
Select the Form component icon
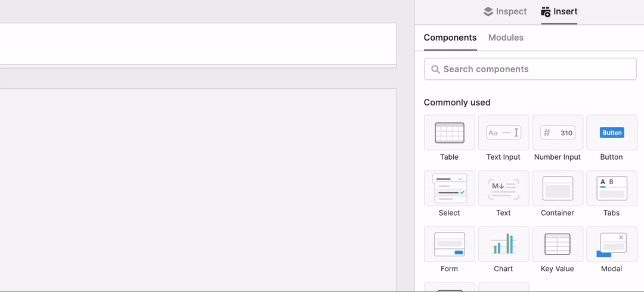450,244
